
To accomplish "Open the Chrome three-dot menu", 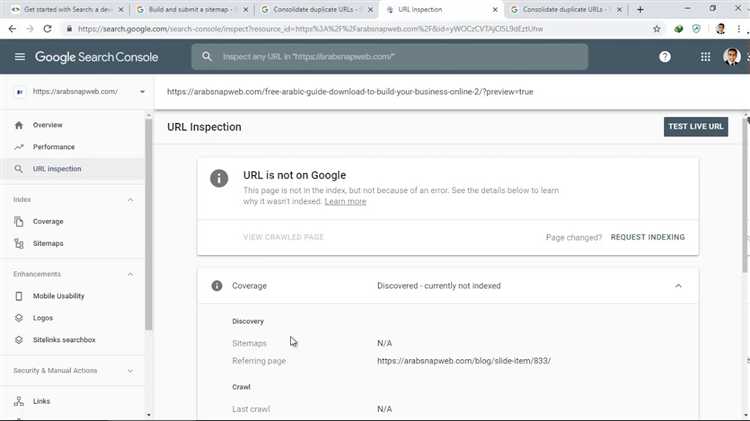I will [739, 29].
